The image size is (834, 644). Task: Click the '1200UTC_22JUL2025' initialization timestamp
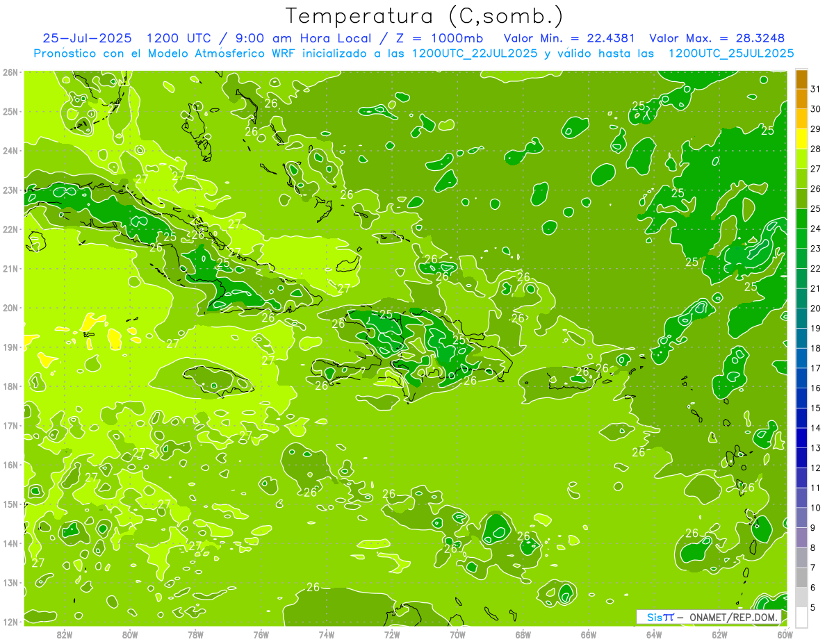click(475, 53)
